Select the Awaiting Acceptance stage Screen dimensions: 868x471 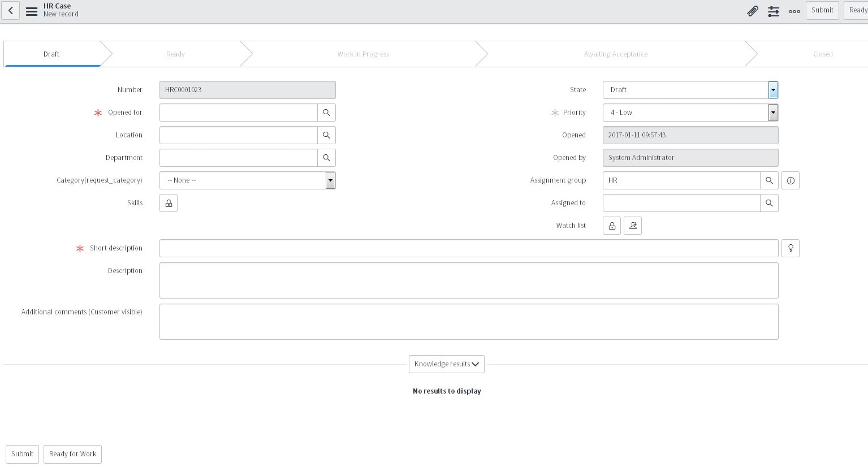coord(615,54)
